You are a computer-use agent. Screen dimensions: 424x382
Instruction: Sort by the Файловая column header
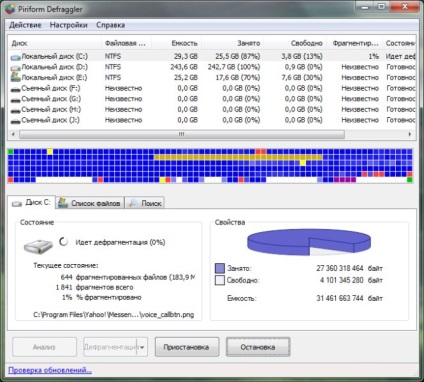pos(126,43)
